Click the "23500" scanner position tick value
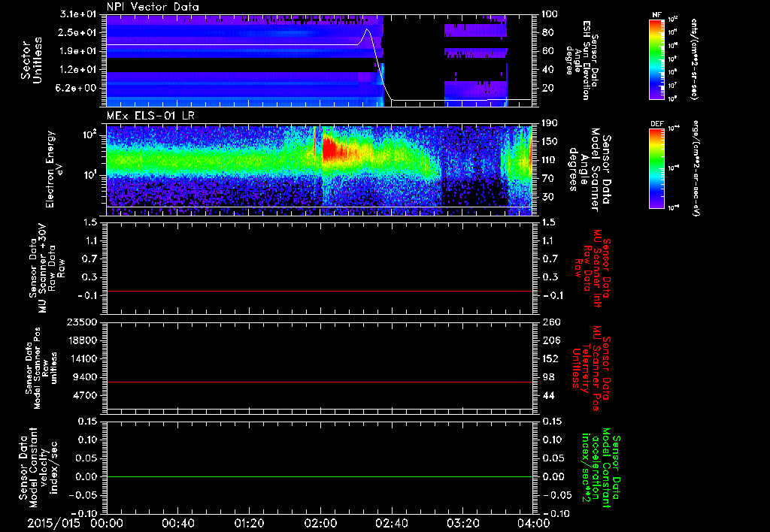The width and height of the screenshot is (770, 532). click(x=81, y=322)
